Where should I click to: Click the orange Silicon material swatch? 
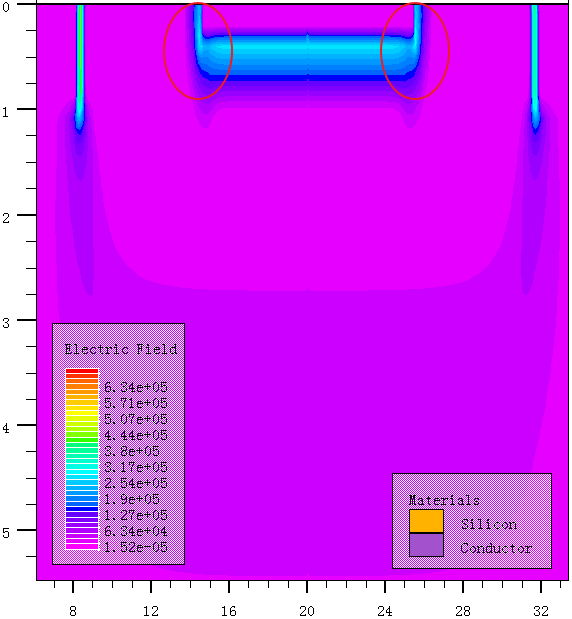coord(426,521)
